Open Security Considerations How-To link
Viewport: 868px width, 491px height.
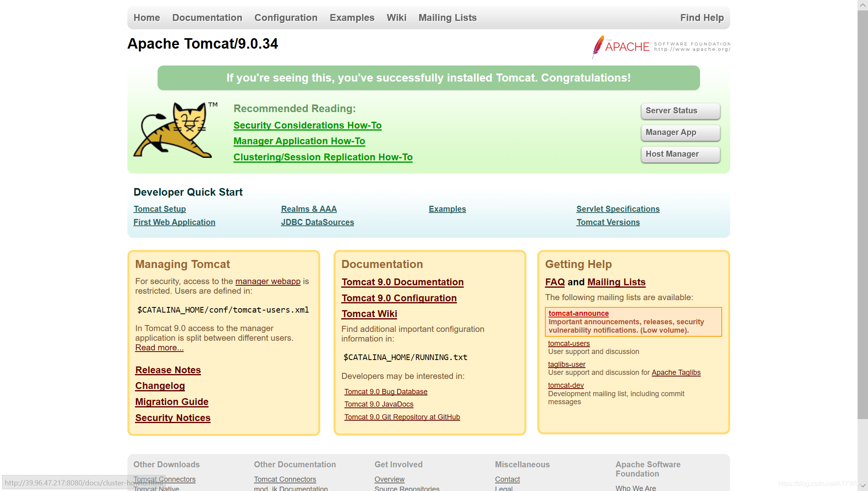[x=307, y=125]
